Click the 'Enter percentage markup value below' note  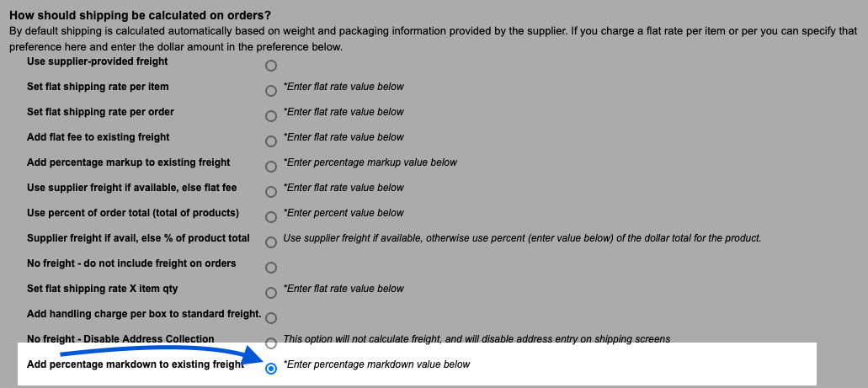click(x=370, y=162)
